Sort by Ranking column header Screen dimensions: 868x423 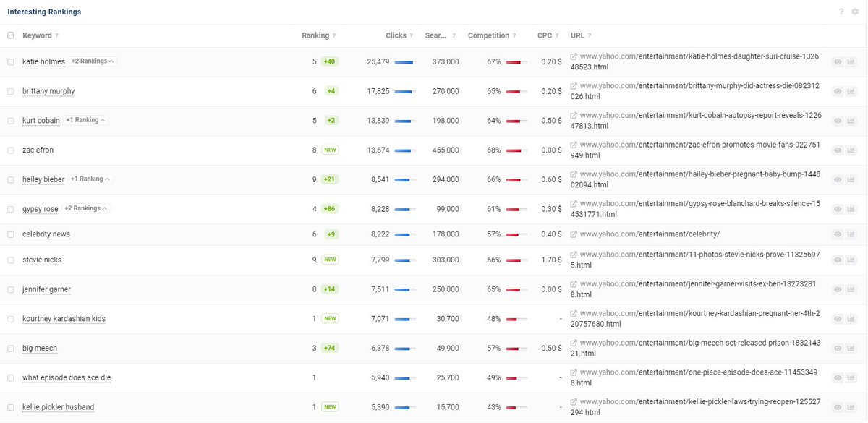pos(315,35)
